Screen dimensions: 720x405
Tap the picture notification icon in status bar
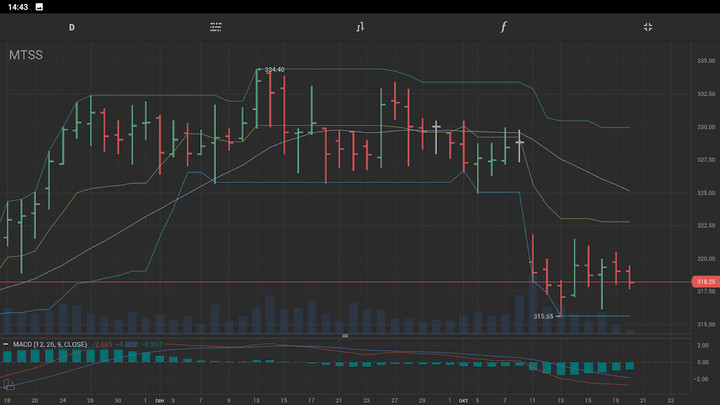tap(39, 7)
